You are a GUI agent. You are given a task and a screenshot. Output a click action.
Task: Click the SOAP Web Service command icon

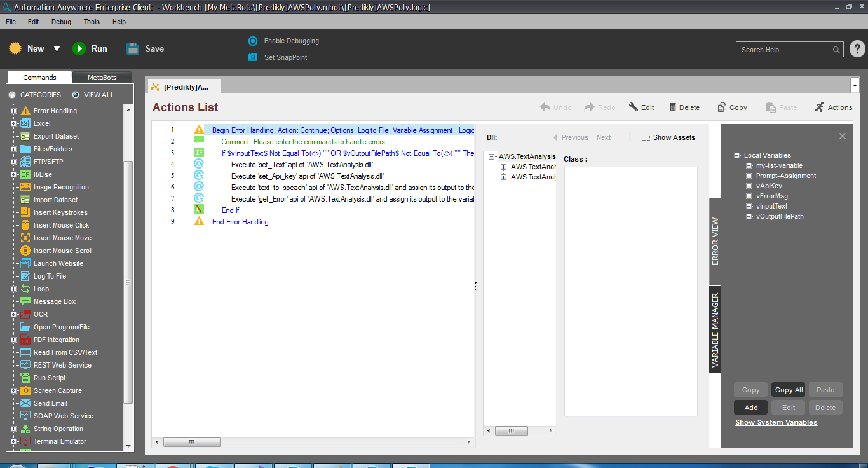(25, 416)
